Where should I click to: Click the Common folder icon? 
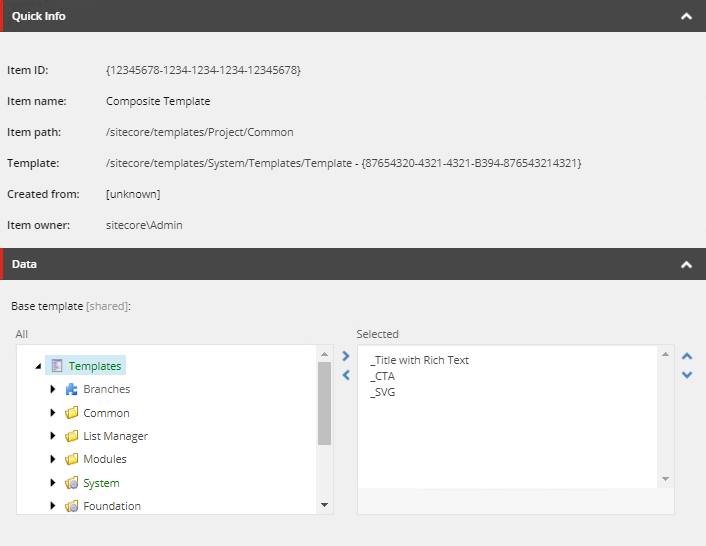point(71,413)
